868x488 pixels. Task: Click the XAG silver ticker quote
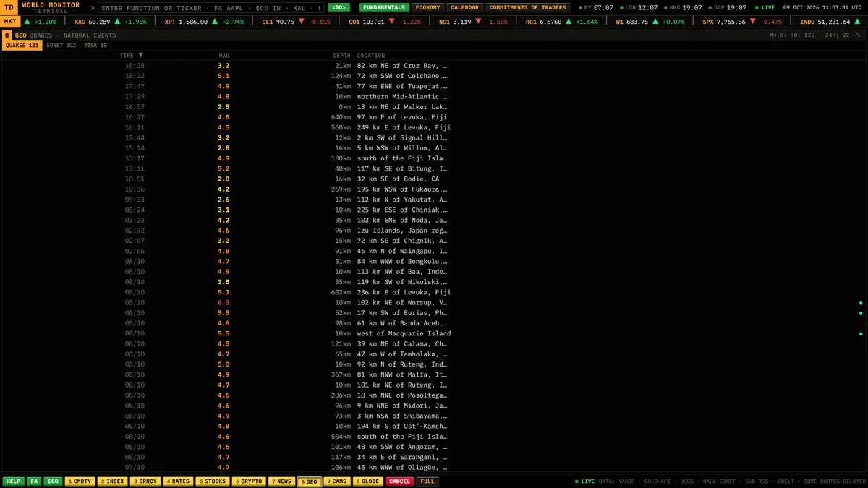(110, 22)
